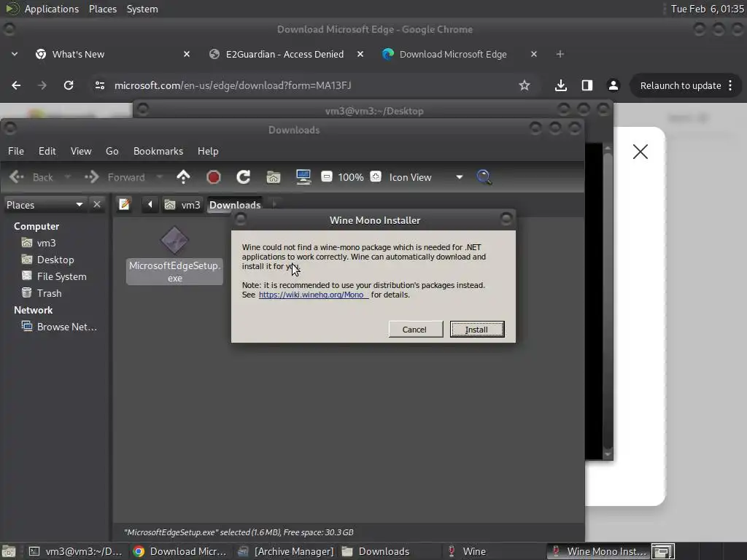
Task: Open the System menu in top panel
Action: tap(142, 9)
